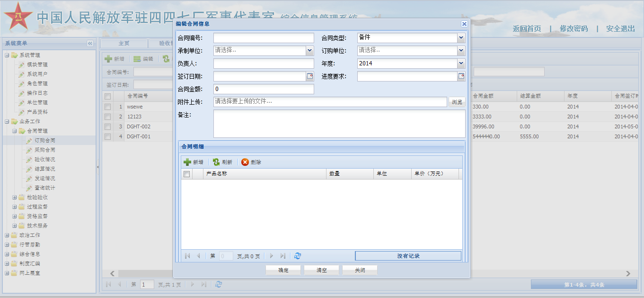Select 采购合同 in the sidebar tree
The image size is (644, 298).
[44, 150]
